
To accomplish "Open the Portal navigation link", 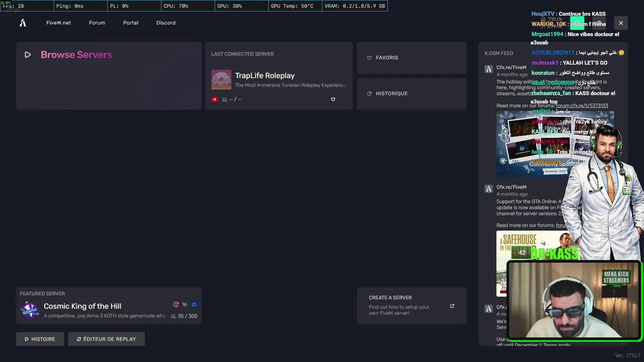I will (x=131, y=23).
